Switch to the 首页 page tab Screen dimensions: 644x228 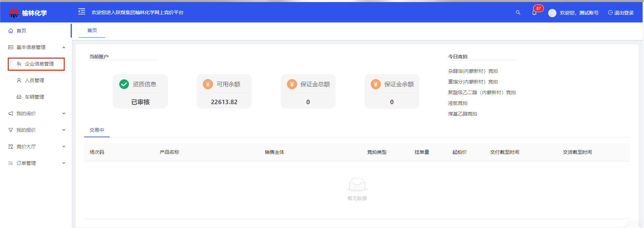click(x=92, y=30)
